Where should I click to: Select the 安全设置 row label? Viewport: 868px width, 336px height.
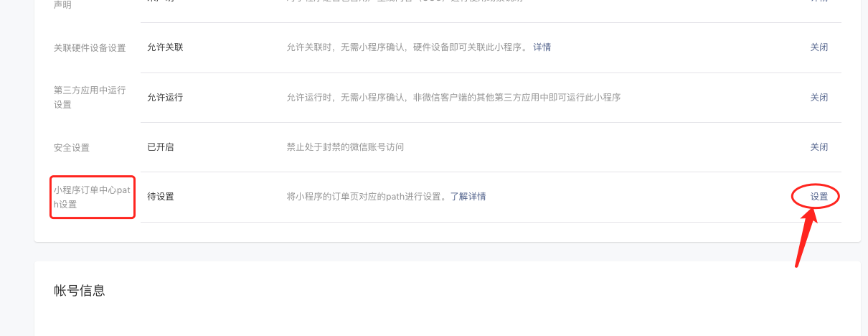72,148
